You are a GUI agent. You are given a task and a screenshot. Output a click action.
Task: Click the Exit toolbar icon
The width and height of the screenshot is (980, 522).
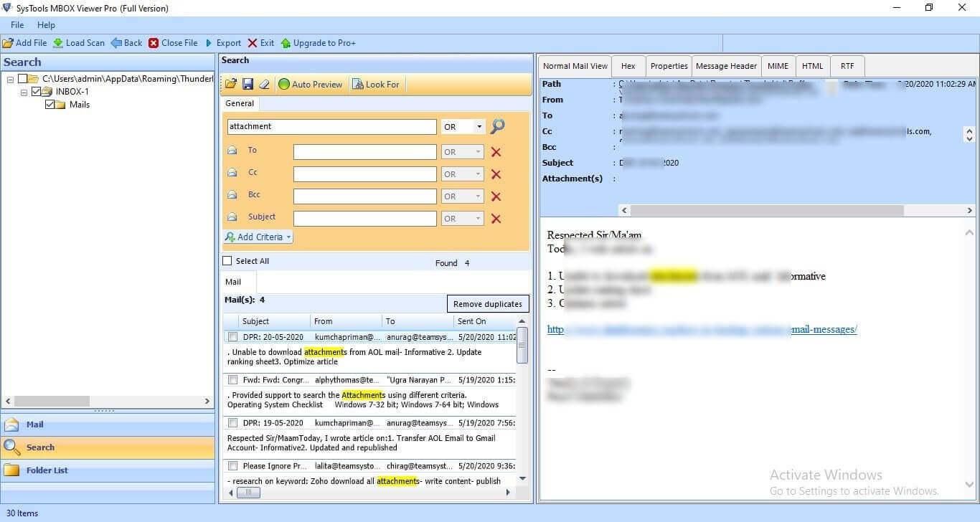click(253, 43)
